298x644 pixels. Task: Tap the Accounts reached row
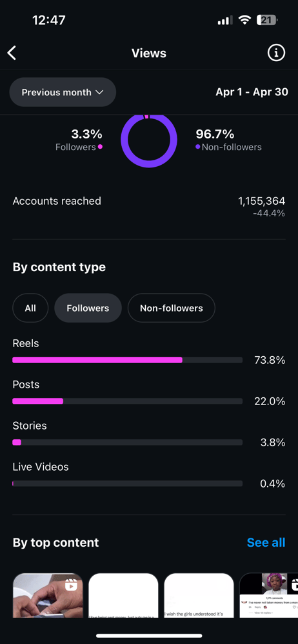click(149, 206)
